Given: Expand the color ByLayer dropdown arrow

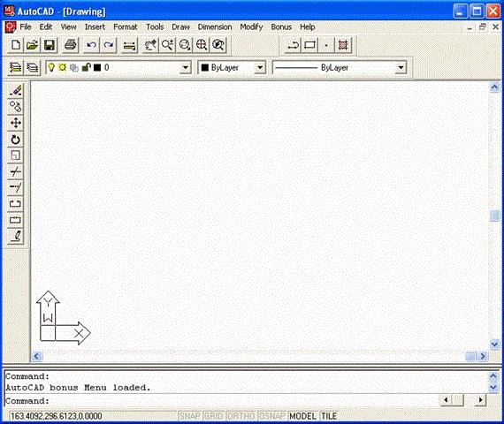Looking at the screenshot, I should point(260,68).
